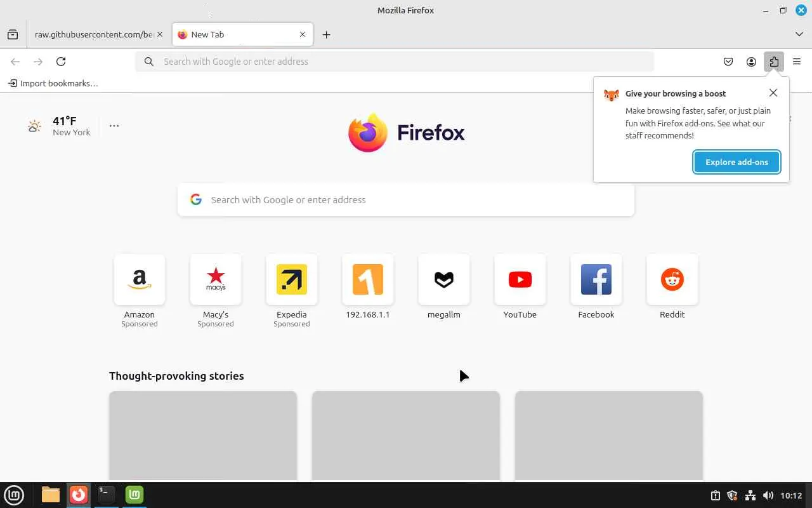Open the middle story card placeholder

point(406,436)
